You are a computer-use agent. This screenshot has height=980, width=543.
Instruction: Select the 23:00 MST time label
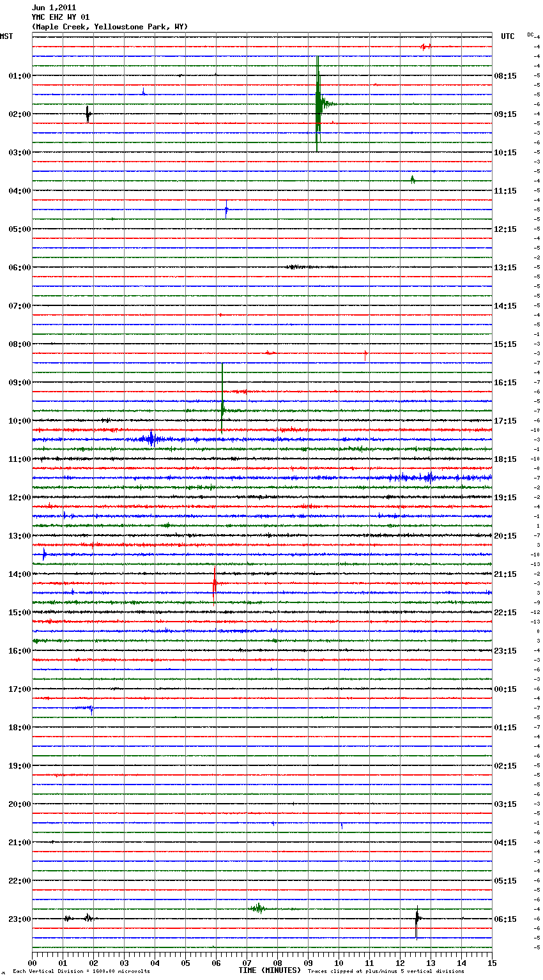pos(20,919)
